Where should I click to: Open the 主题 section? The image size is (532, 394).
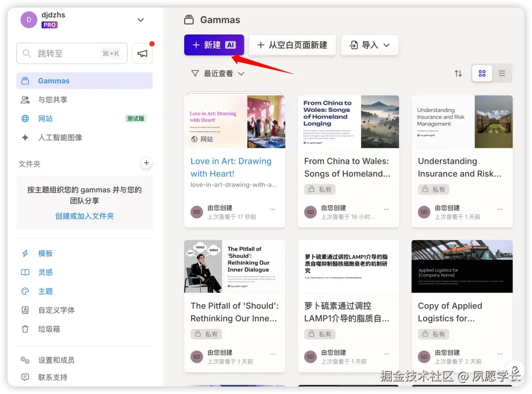45,291
